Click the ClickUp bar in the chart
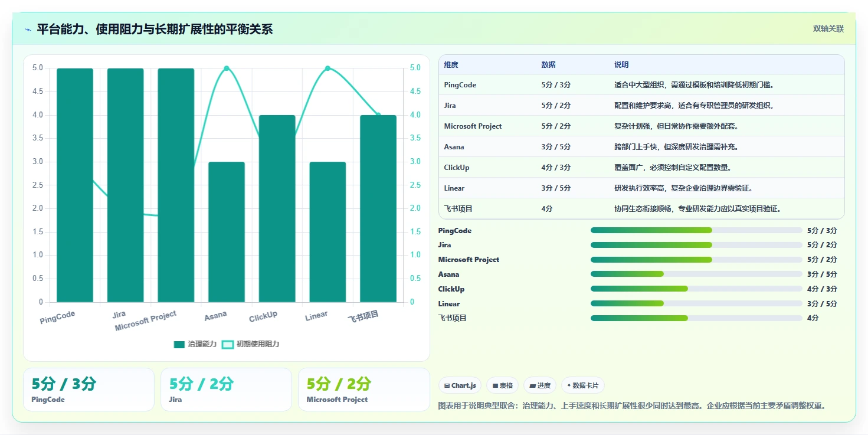Image resolution: width=868 pixels, height=435 pixels. [x=277, y=209]
